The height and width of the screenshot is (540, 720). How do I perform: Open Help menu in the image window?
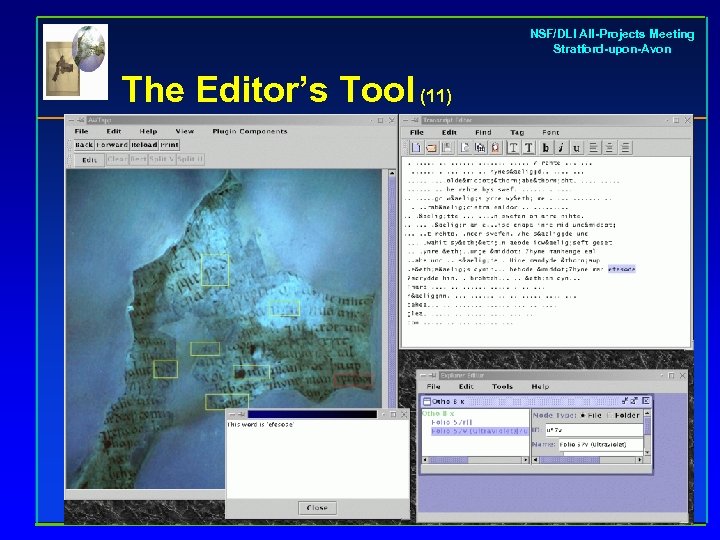[148, 131]
